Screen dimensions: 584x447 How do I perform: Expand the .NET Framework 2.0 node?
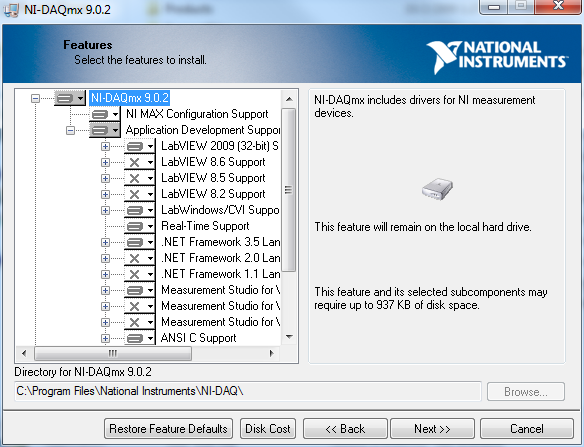[105, 259]
